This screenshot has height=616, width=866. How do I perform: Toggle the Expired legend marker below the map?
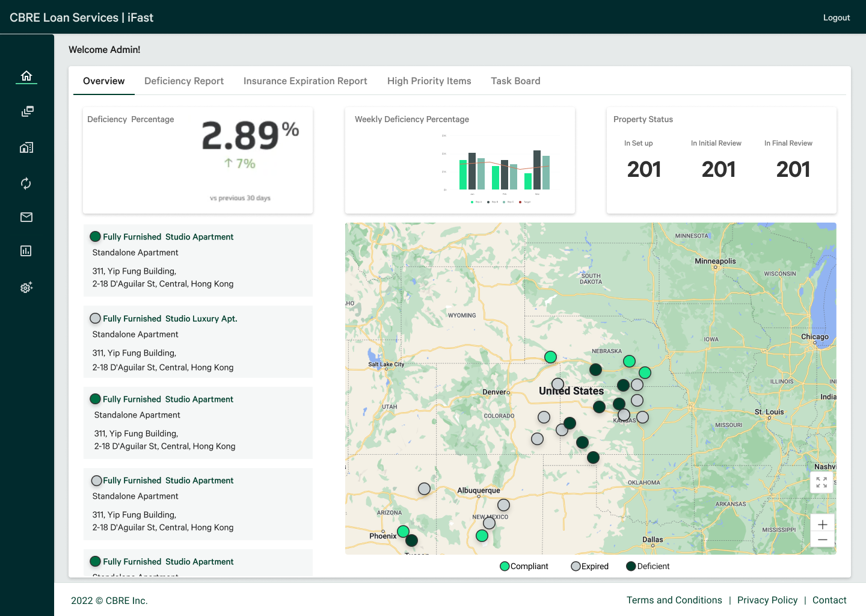click(x=576, y=566)
